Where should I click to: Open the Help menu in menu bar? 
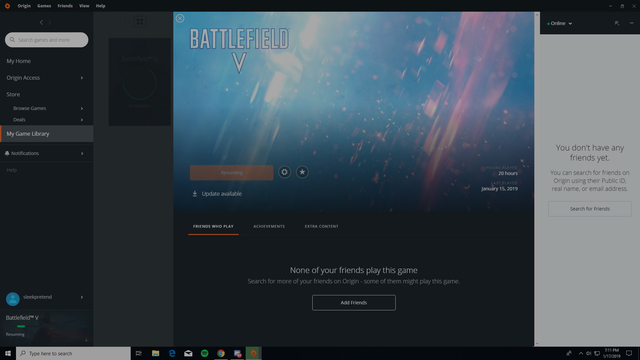tap(100, 6)
